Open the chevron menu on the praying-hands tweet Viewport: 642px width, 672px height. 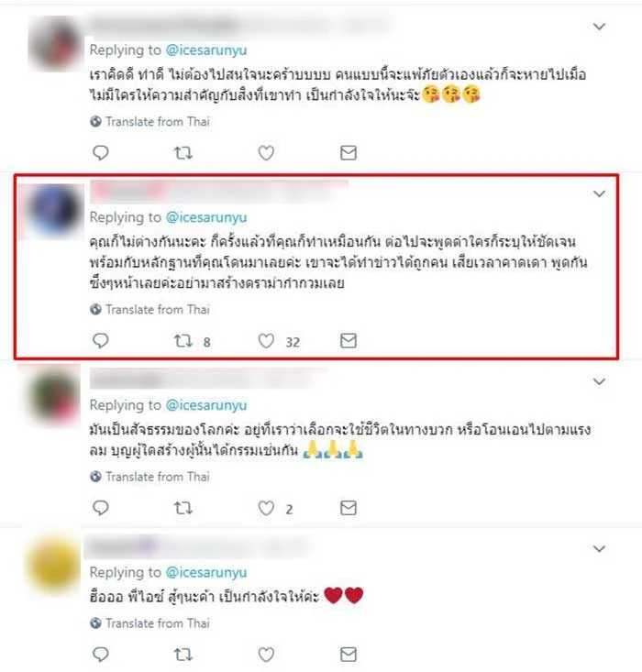pyautogui.click(x=599, y=381)
